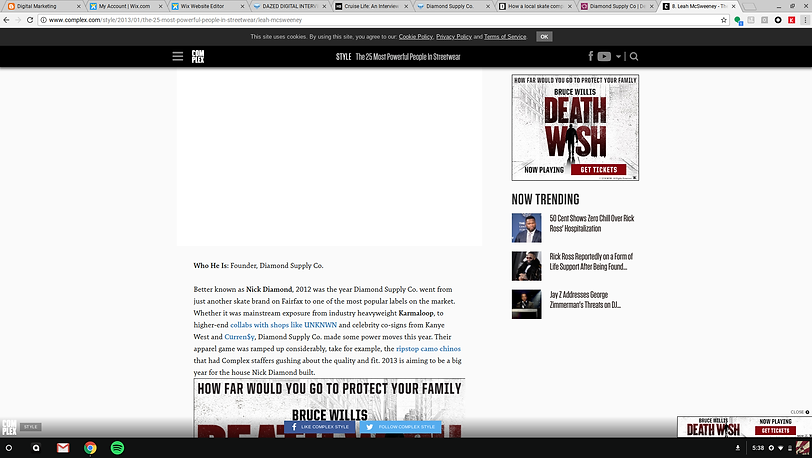812x458 pixels.
Task: Click the green extension icon in toolbar
Action: (x=738, y=20)
